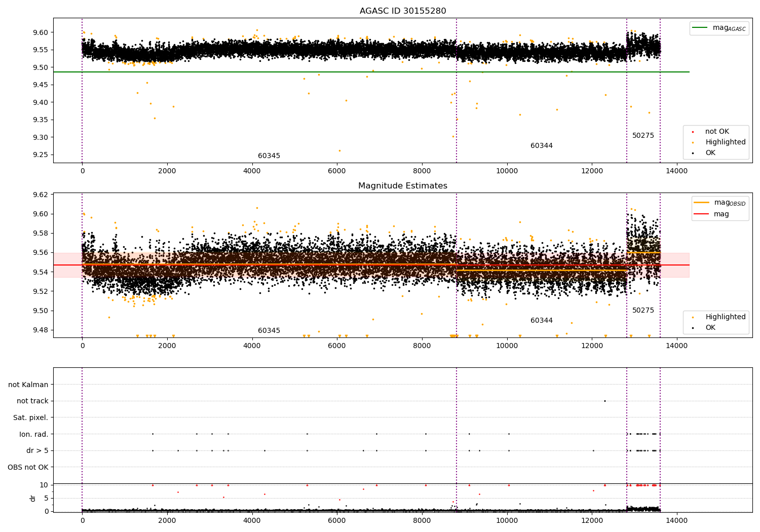Viewport: 760px width, 532px height.
Task: Click obsid label 50275 in Magnitude Estimates plot
Action: pyautogui.click(x=643, y=311)
